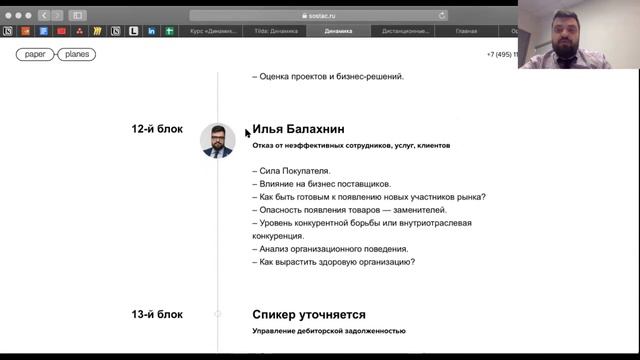
Task: Open the pinned tab with letter L
Action: tap(133, 31)
